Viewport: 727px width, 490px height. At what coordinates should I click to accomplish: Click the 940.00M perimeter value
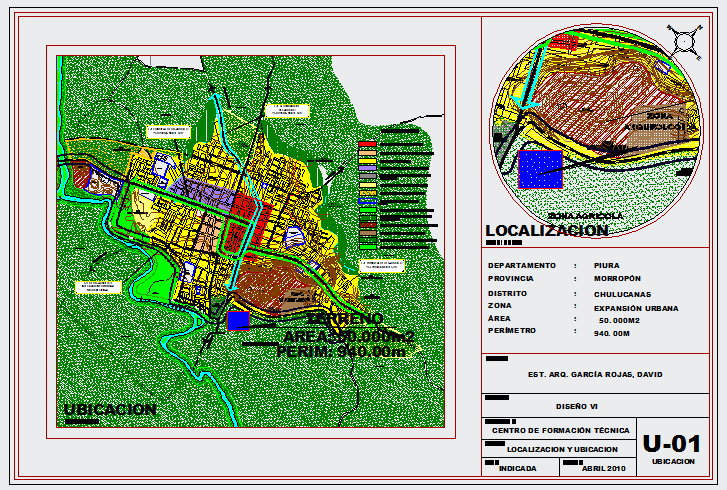[615, 331]
